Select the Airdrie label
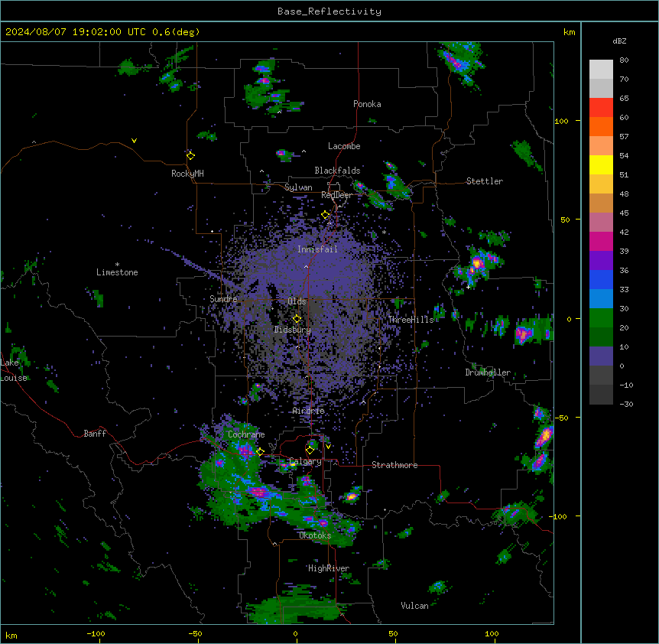659x644 pixels. point(309,411)
